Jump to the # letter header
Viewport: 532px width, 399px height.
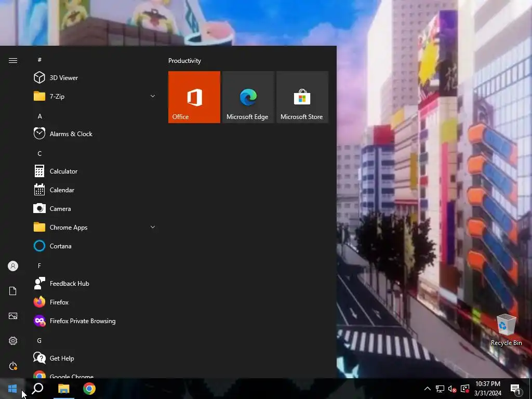tap(39, 60)
